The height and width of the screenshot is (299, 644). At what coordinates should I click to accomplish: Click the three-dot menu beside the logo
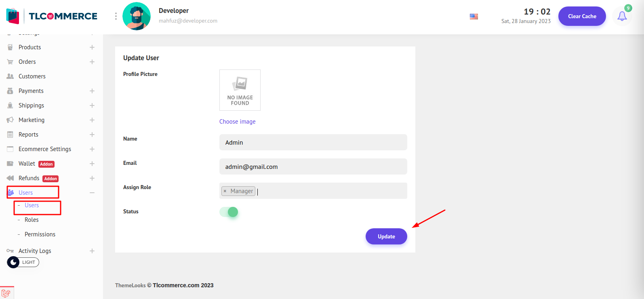116,16
